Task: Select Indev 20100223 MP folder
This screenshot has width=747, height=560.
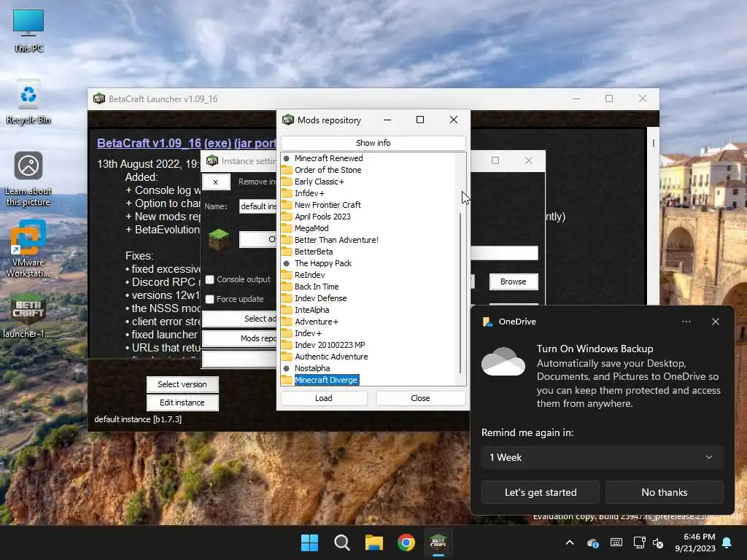Action: coord(329,345)
